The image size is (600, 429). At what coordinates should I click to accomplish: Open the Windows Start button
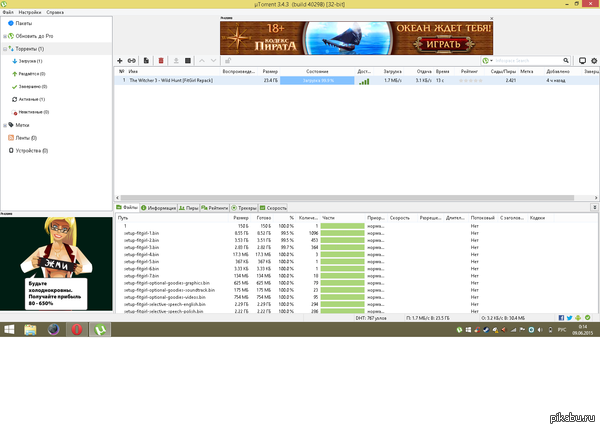pyautogui.click(x=9, y=329)
